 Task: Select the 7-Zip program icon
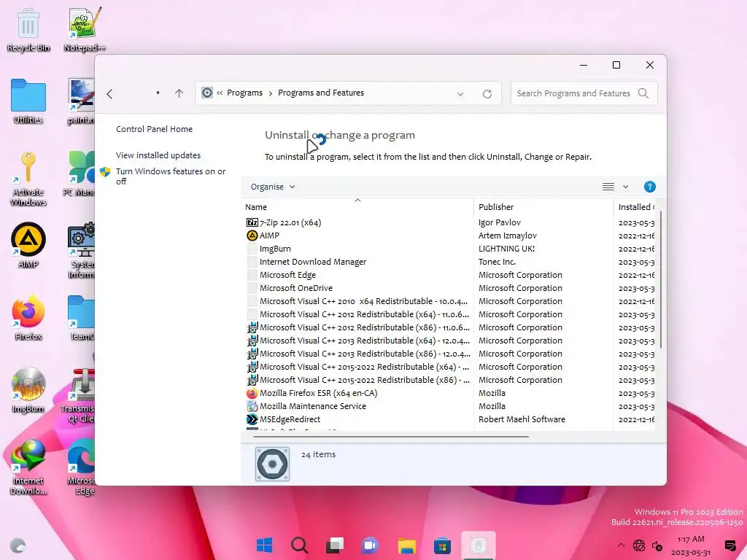pyautogui.click(x=252, y=222)
